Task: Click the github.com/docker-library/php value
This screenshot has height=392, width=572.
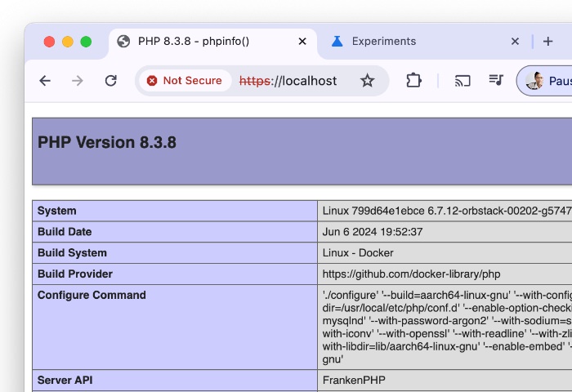Action: pyautogui.click(x=412, y=274)
